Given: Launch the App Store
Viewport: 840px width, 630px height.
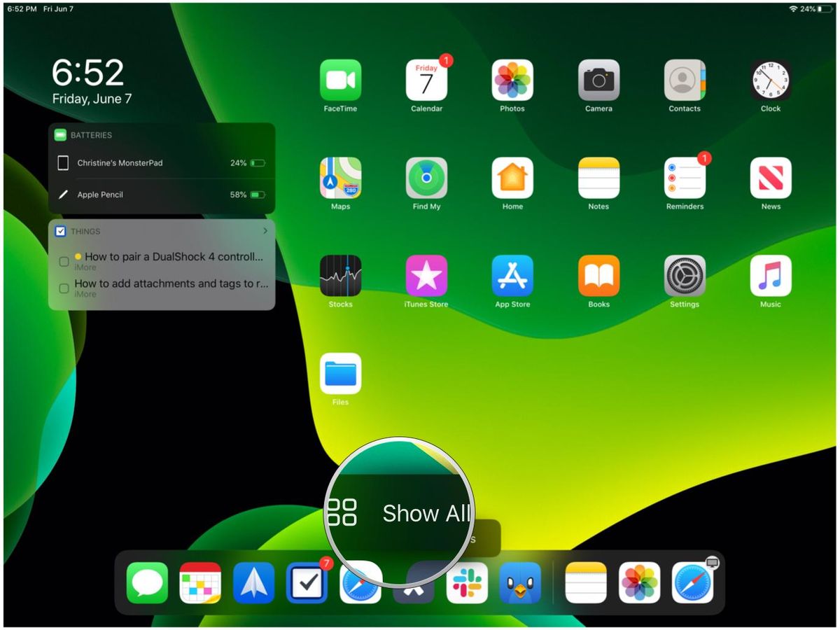Looking at the screenshot, I should [512, 275].
